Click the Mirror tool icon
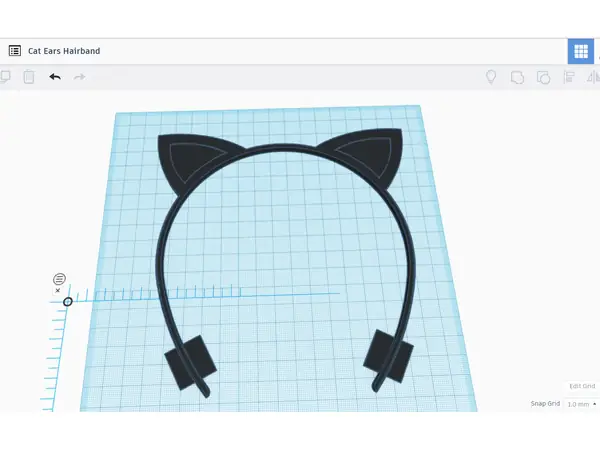Viewport: 600px width, 450px height. (593, 77)
